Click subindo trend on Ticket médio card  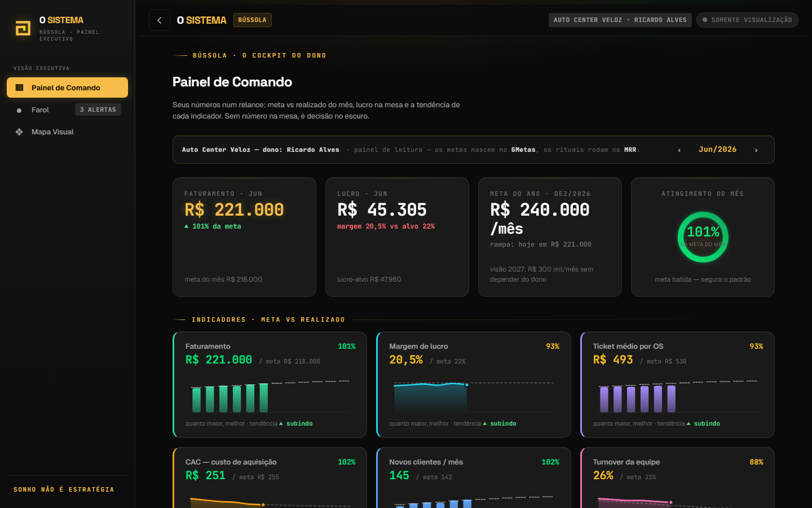pos(703,423)
